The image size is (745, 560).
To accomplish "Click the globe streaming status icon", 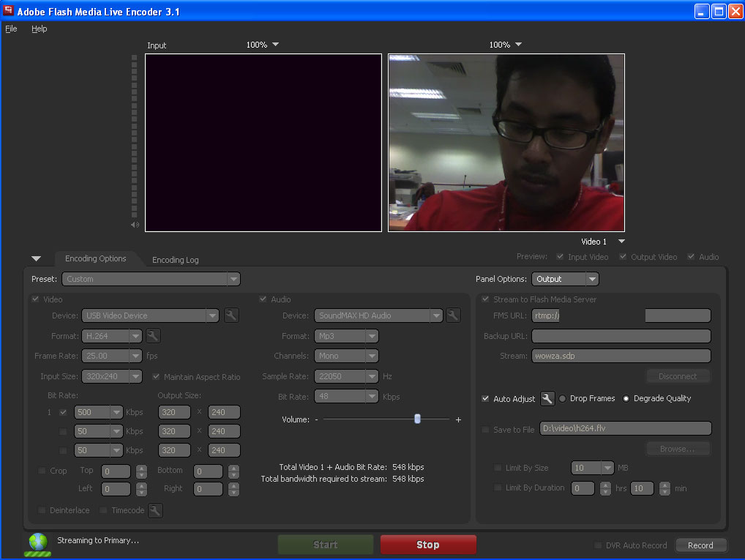I will click(x=38, y=545).
